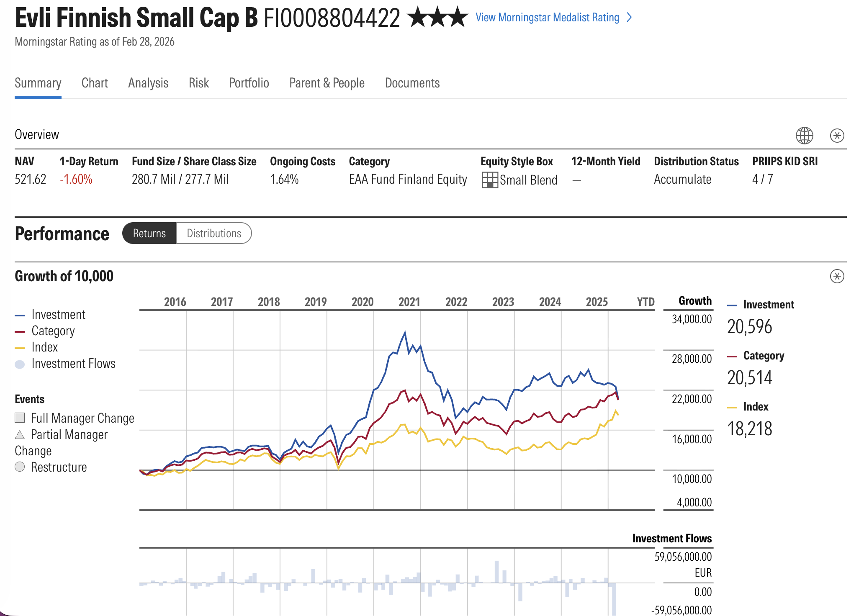
Task: Expand the Medalist Rating chevron arrow
Action: point(629,18)
